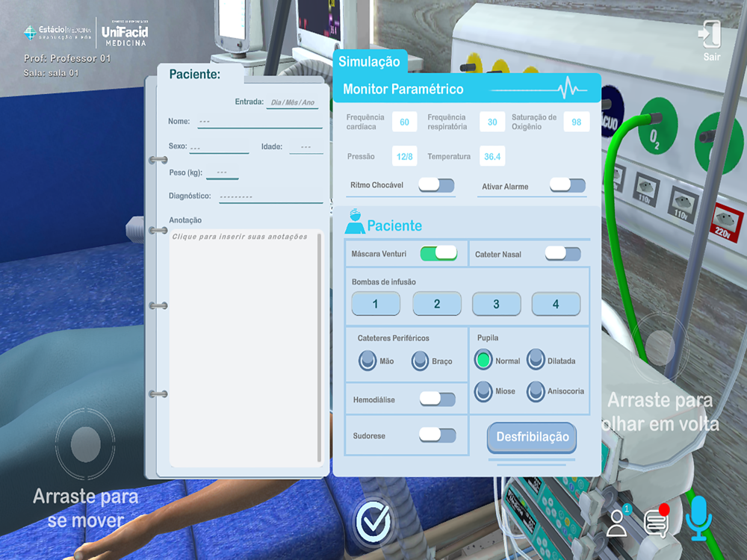747x560 pixels.
Task: Click the checkmark confirm icon
Action: [373, 521]
